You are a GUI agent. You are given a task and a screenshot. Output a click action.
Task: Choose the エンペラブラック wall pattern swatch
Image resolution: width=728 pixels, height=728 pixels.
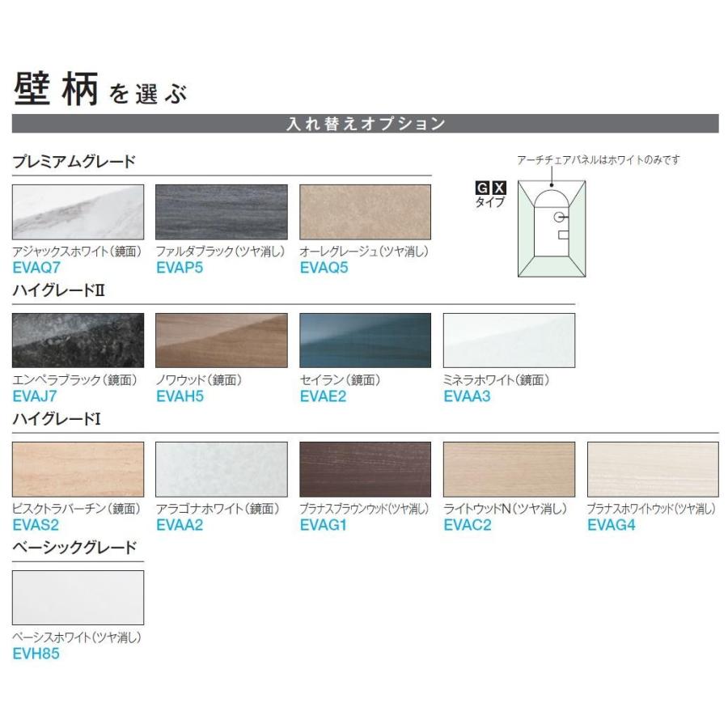(78, 341)
